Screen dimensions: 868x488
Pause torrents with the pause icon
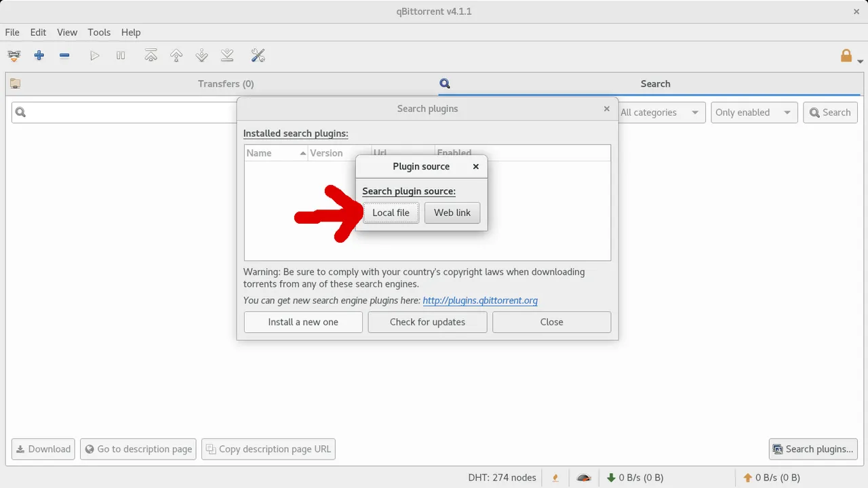[x=121, y=55]
